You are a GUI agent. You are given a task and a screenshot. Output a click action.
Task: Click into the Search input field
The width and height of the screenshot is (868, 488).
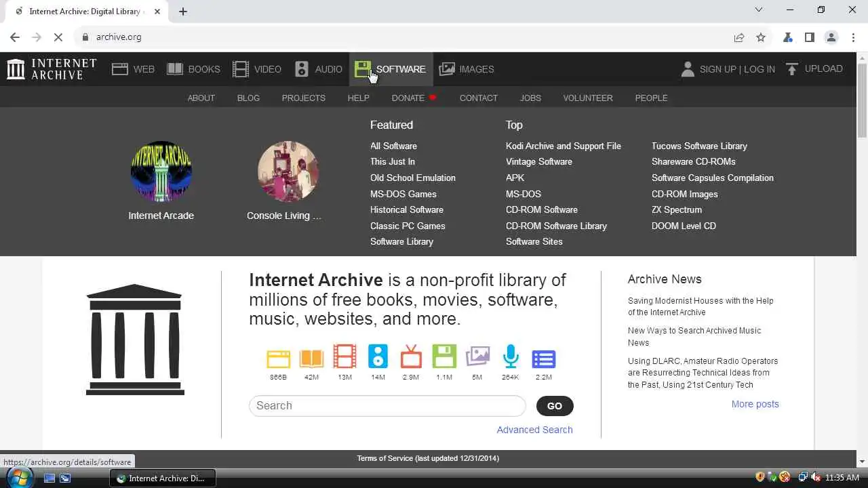click(387, 405)
